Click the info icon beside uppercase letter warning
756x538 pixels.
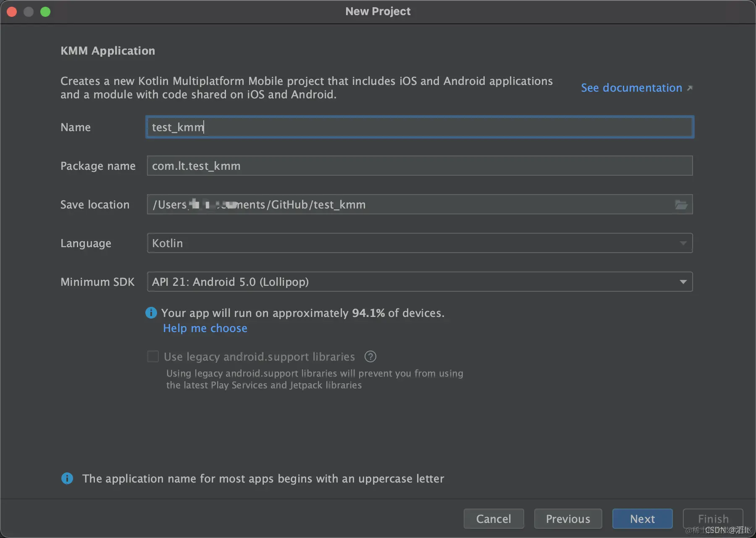click(x=67, y=478)
